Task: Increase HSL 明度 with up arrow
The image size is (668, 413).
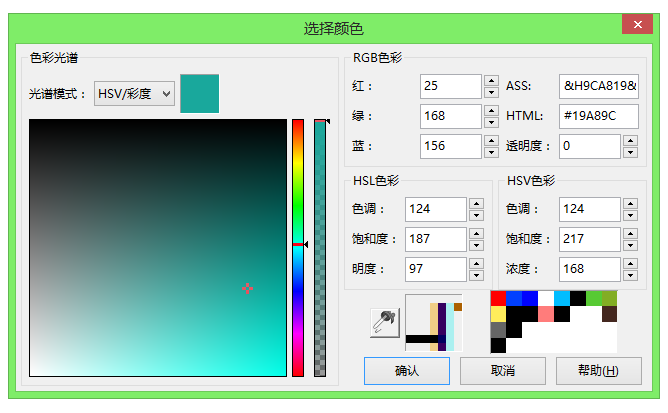Action: click(x=476, y=263)
